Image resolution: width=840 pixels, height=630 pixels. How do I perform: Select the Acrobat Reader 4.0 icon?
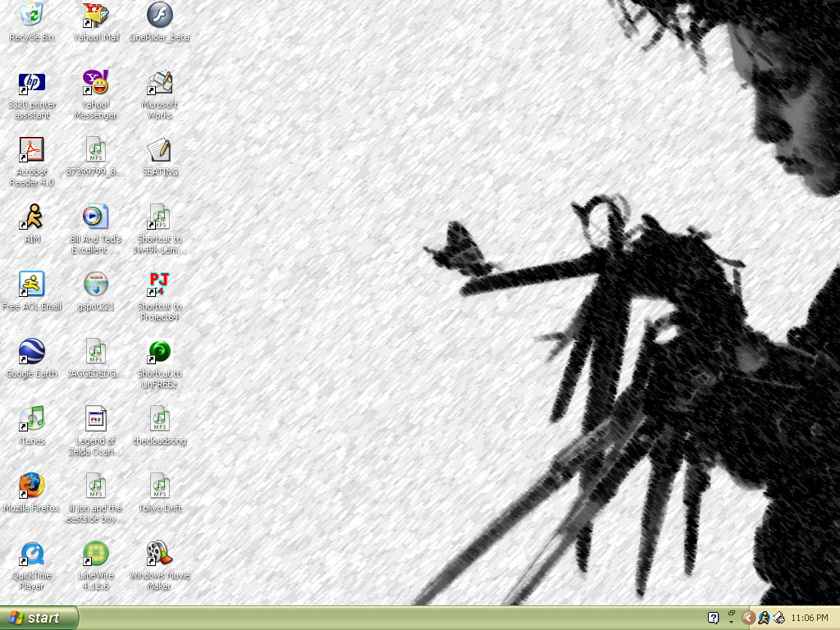click(32, 149)
